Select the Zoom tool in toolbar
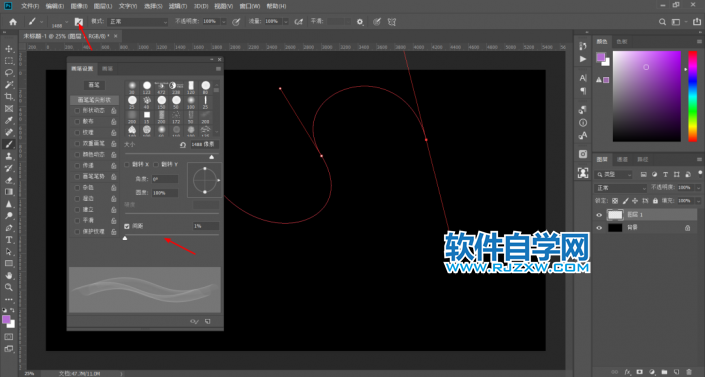 coord(9,287)
